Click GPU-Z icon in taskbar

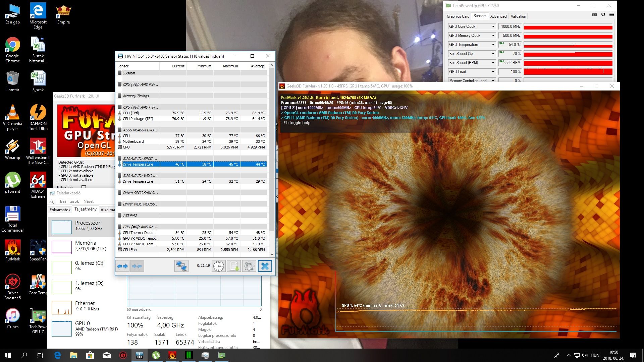222,355
